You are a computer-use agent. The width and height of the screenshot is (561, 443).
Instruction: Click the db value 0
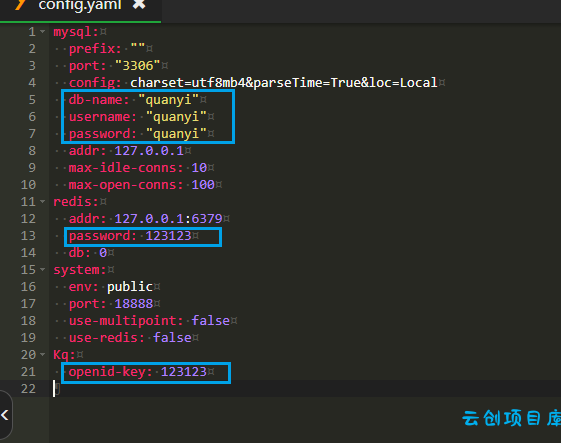click(103, 253)
